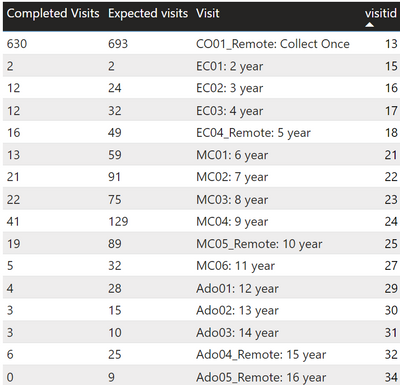Screen dimensions: 400x385
Task: Click completed visits value 630
Action: (17, 44)
